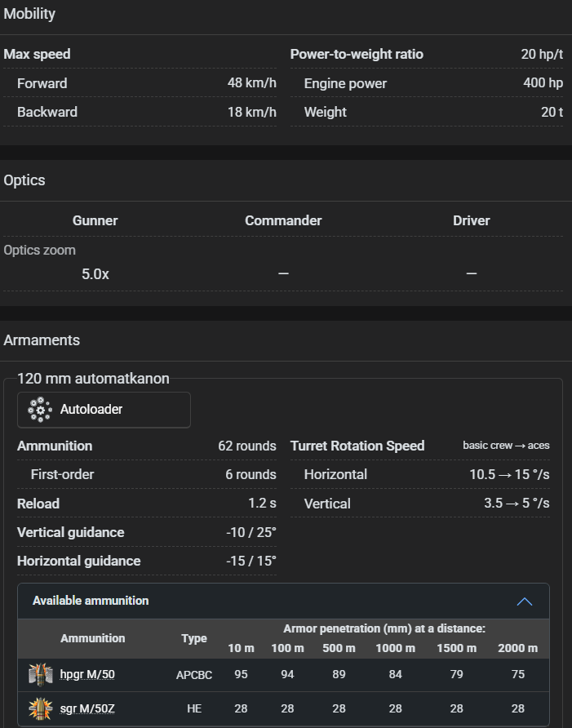This screenshot has height=728, width=572.
Task: Click hpgr M/50 penetration 95 at 10 m
Action: click(x=241, y=675)
